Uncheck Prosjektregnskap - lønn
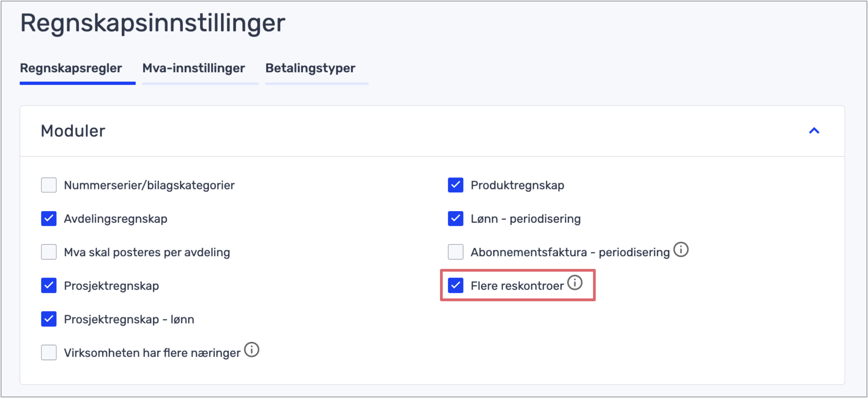868x399 pixels. click(x=49, y=319)
